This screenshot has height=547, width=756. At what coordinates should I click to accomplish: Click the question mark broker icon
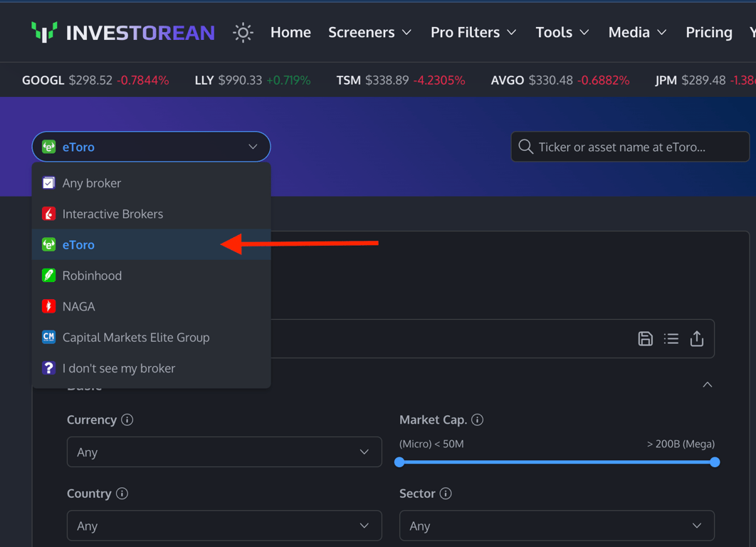pyautogui.click(x=48, y=368)
